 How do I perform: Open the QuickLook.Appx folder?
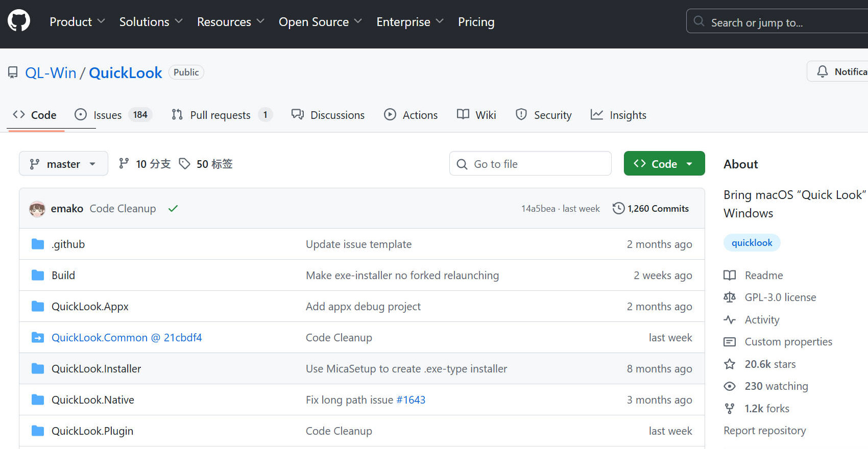(90, 307)
